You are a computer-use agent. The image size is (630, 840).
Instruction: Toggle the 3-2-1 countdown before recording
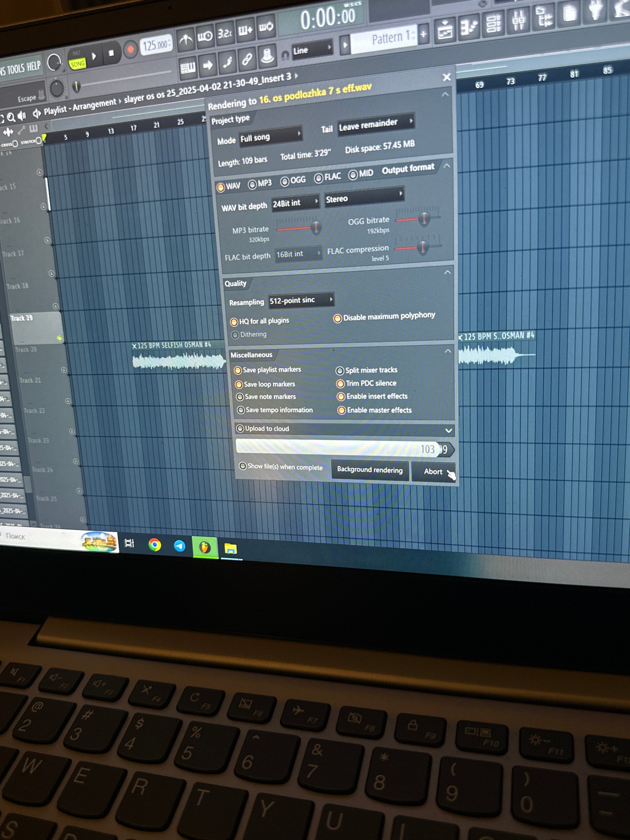click(225, 33)
